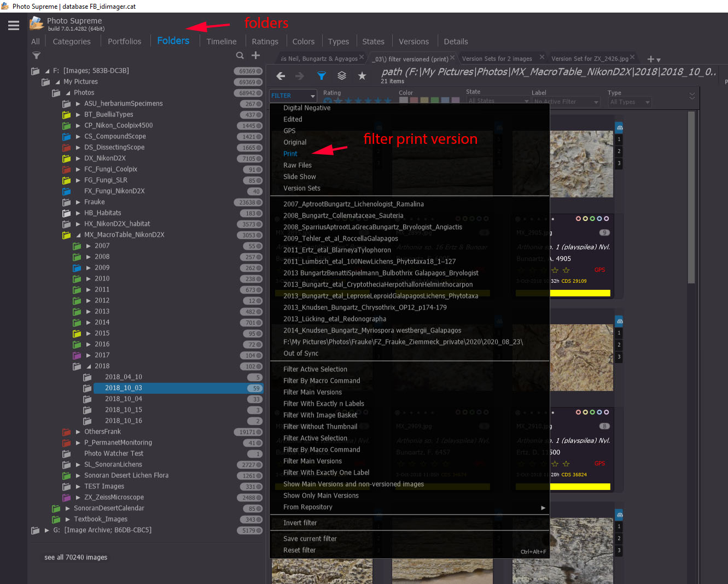
Task: Click the blue version set icon on the top thumbnail
Action: [x=619, y=127]
